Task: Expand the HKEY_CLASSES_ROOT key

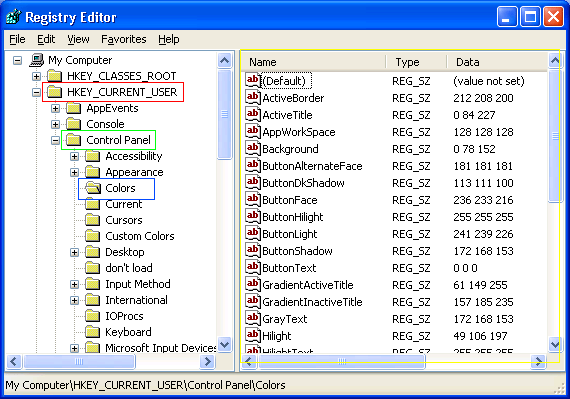Action: coord(36,76)
